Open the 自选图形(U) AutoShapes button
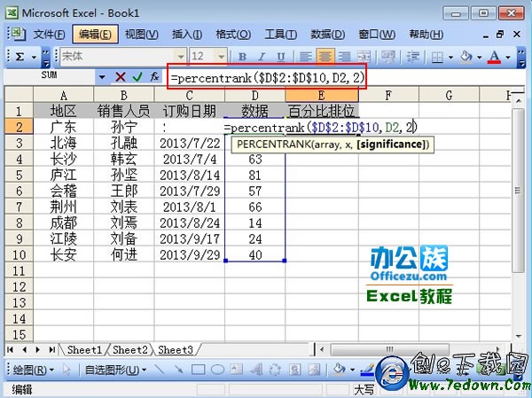 point(115,369)
